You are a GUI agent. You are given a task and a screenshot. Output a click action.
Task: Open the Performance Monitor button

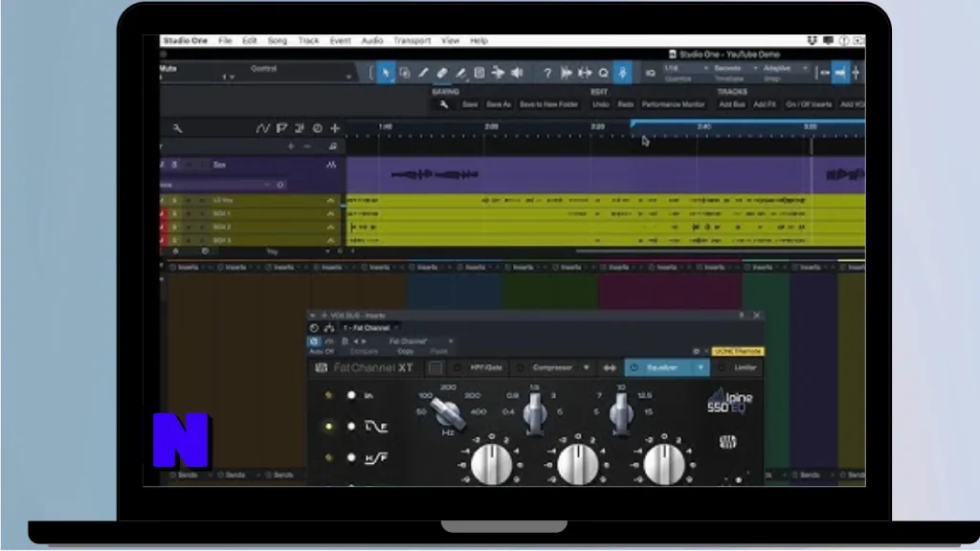(x=673, y=104)
